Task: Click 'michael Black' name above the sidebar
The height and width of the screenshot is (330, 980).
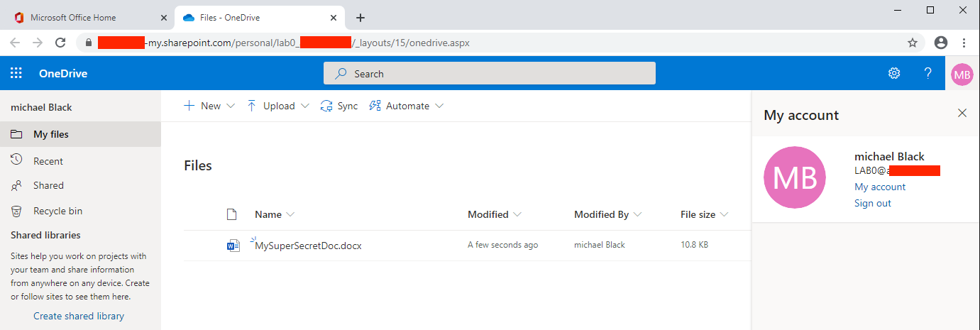Action: pyautogui.click(x=41, y=107)
